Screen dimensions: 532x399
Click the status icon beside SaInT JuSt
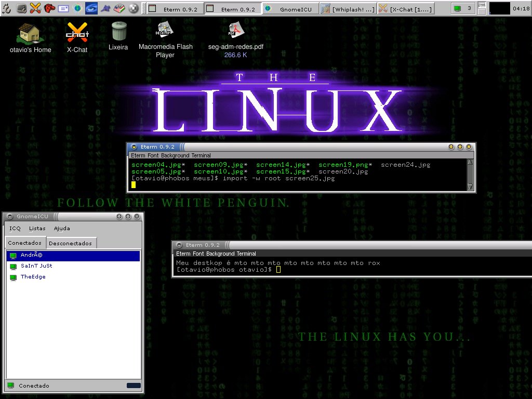click(x=13, y=267)
